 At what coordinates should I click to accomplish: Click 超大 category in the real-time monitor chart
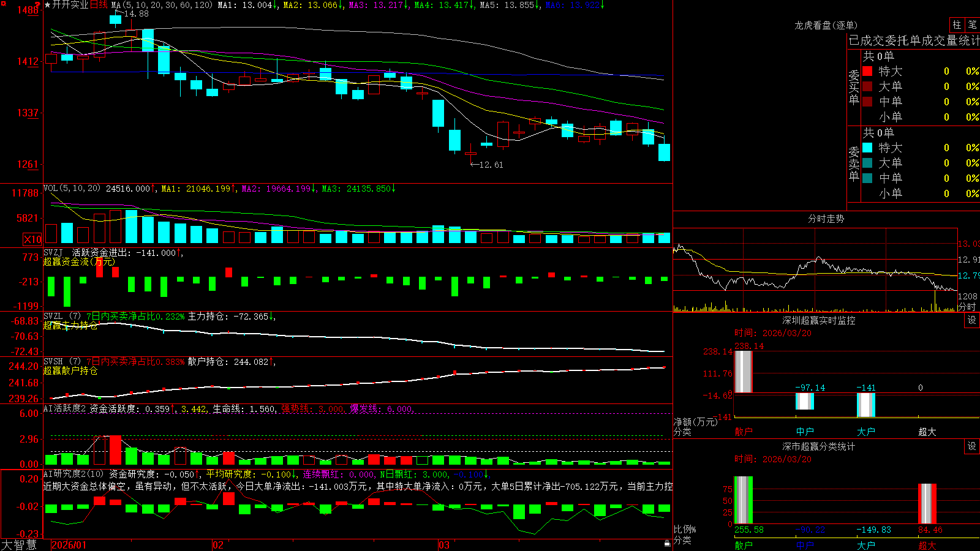click(x=927, y=432)
